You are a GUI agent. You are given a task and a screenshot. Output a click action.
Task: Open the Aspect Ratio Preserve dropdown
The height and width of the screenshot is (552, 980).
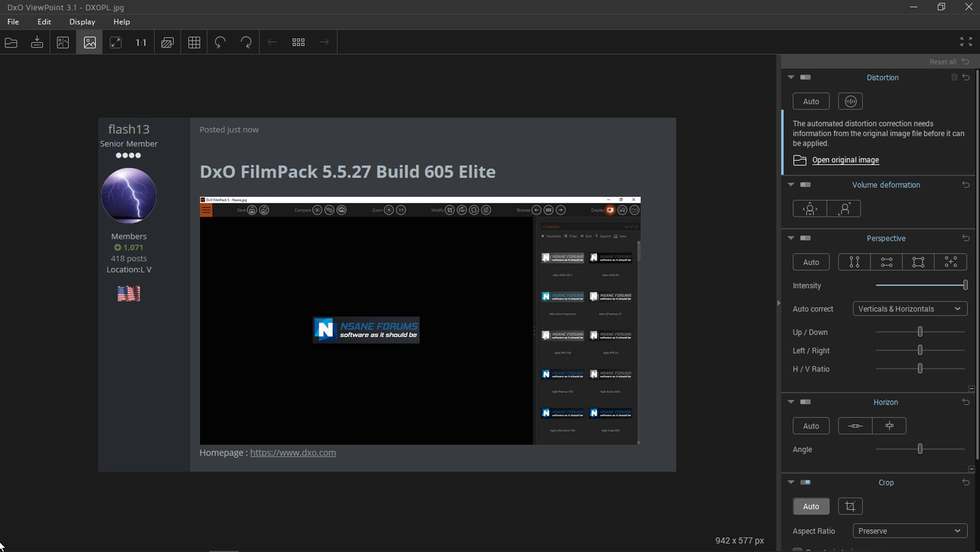point(910,531)
